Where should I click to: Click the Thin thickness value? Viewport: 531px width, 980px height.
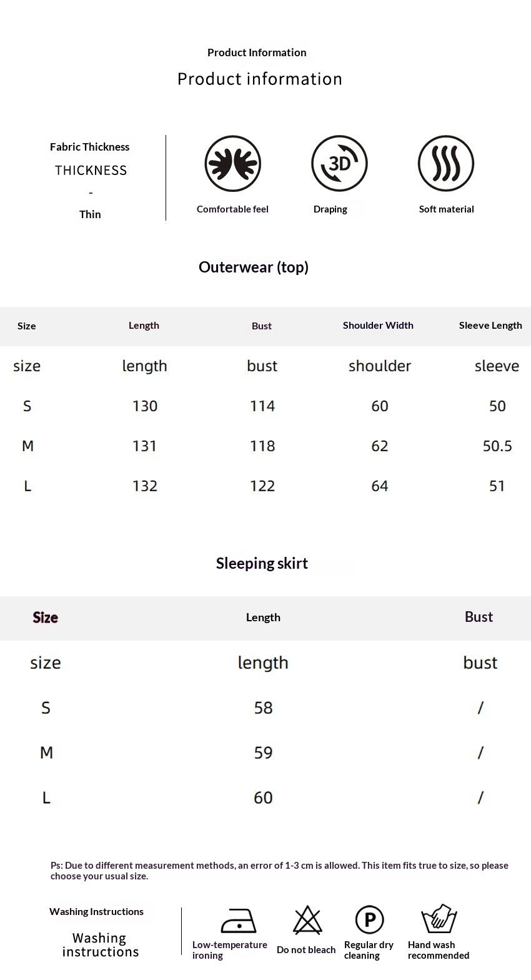tap(90, 214)
